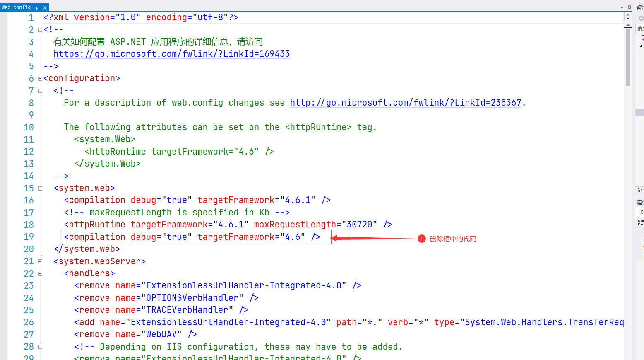
Task: Click the xml version="1.0" declaration text
Action: 141,17
